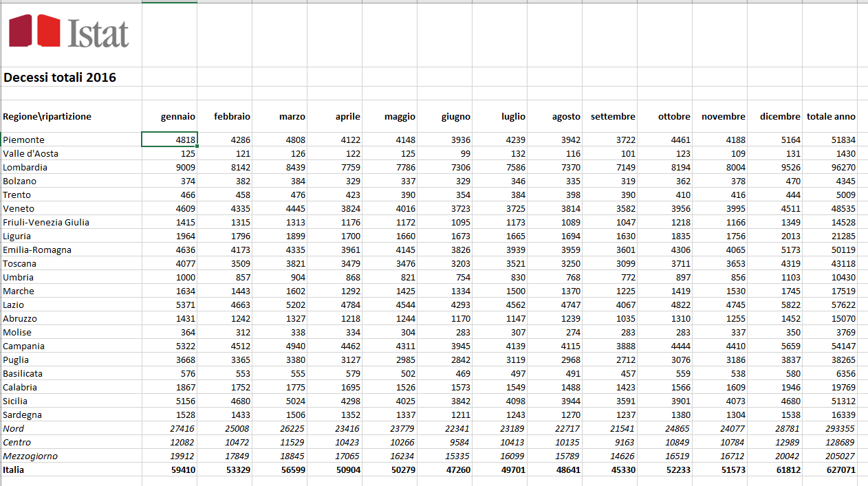Select Italia totale anno cell 627071

click(829, 470)
